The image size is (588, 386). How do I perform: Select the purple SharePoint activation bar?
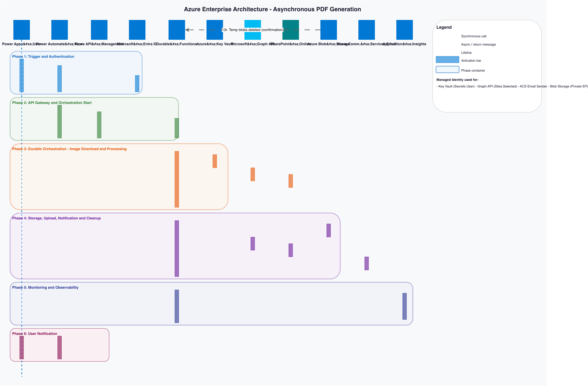291,250
